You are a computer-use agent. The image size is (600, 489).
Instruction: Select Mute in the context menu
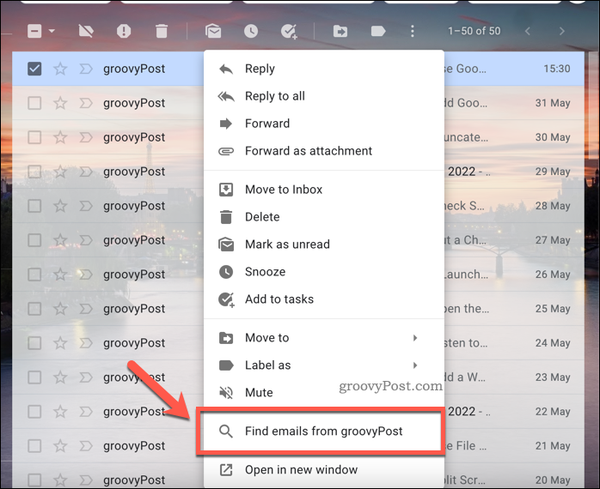324,393
